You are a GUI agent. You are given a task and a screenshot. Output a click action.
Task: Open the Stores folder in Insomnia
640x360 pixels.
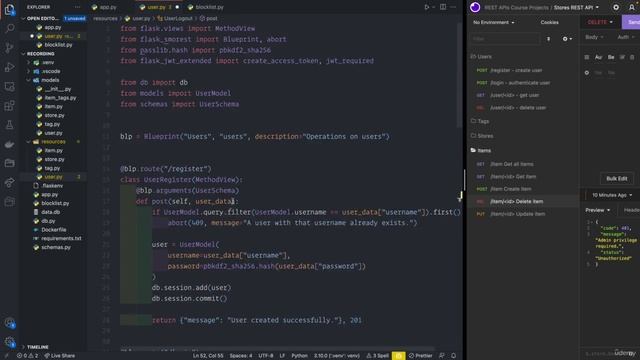(482, 136)
